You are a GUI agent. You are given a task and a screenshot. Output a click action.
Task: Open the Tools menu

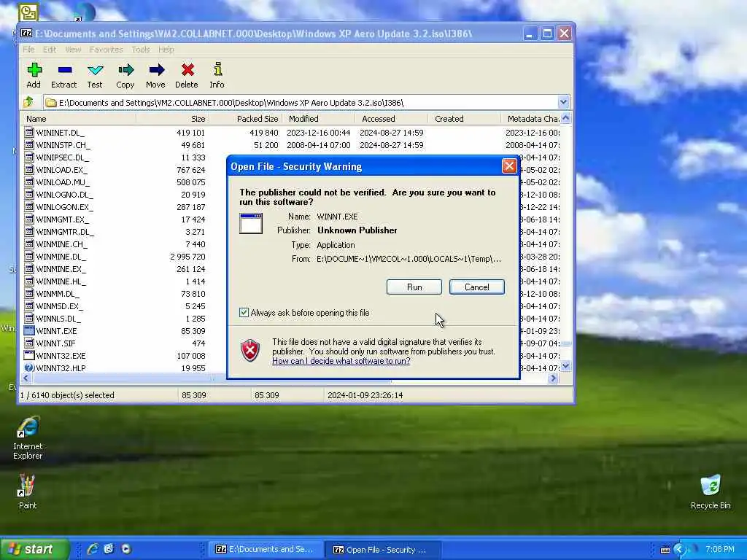tap(141, 50)
